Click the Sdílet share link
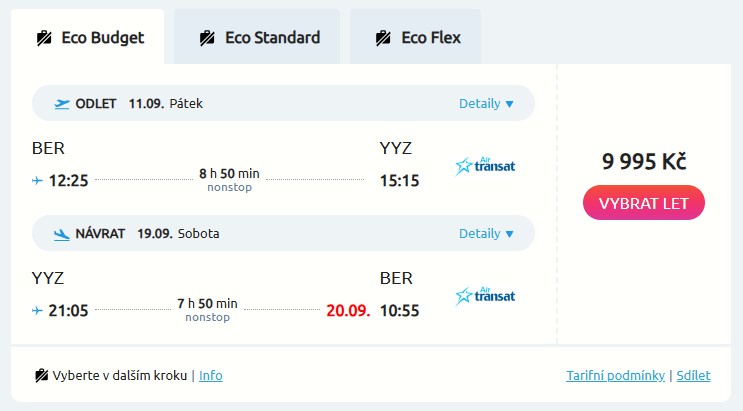Screen dimensions: 743x411 (x=693, y=376)
